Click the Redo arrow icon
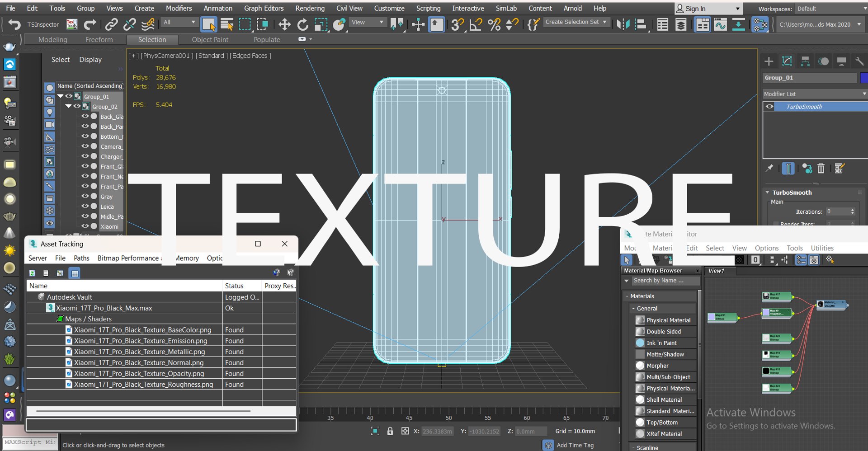The image size is (868, 451). click(90, 24)
